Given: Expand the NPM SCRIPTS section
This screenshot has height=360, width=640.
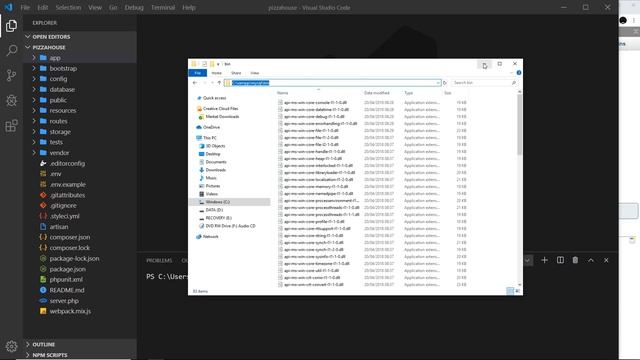Looking at the screenshot, I should [x=50, y=355].
